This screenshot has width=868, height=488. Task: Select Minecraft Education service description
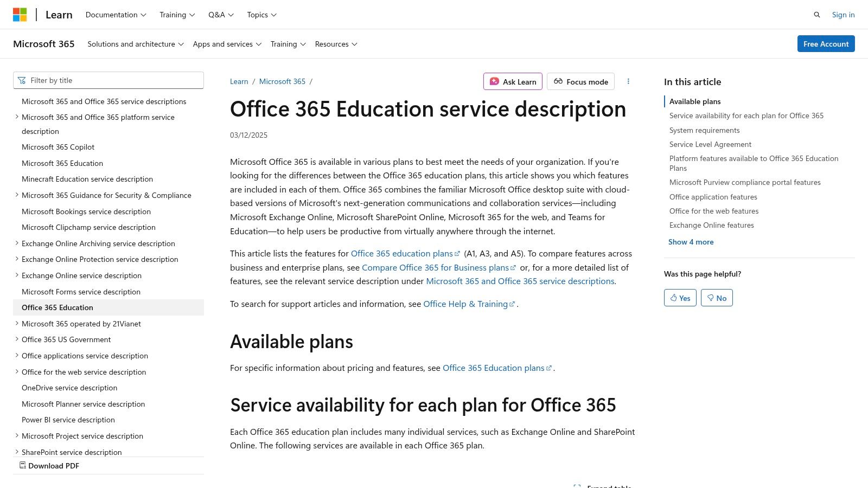(x=87, y=179)
